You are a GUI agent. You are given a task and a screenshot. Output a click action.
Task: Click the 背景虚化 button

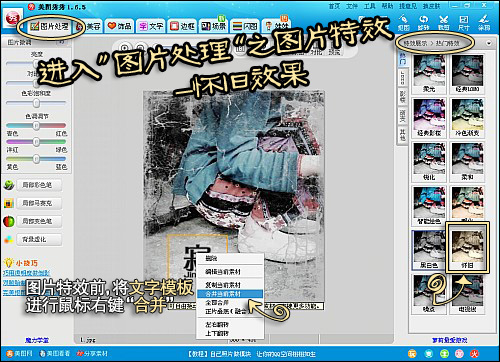tap(39, 239)
